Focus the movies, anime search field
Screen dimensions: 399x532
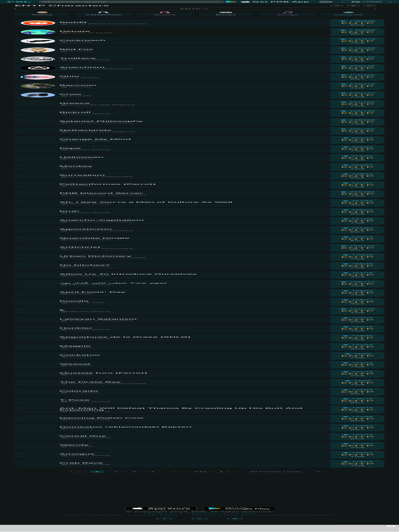pyautogui.click(x=132, y=2)
